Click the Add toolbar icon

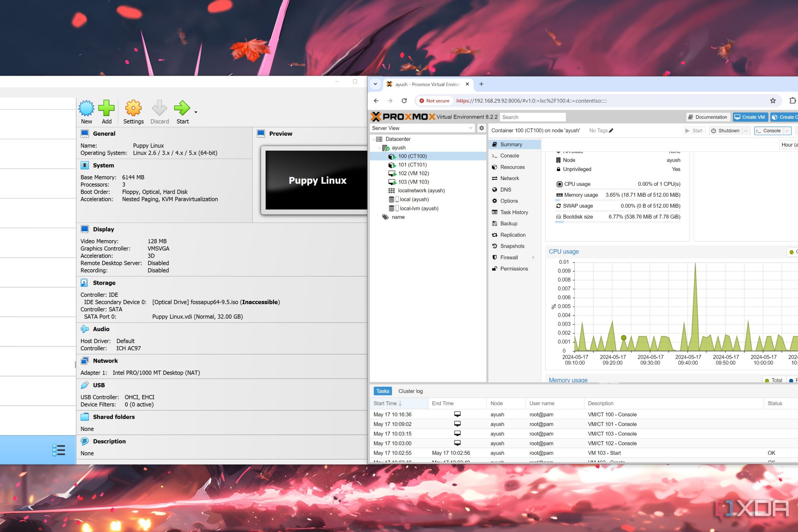coord(106,112)
